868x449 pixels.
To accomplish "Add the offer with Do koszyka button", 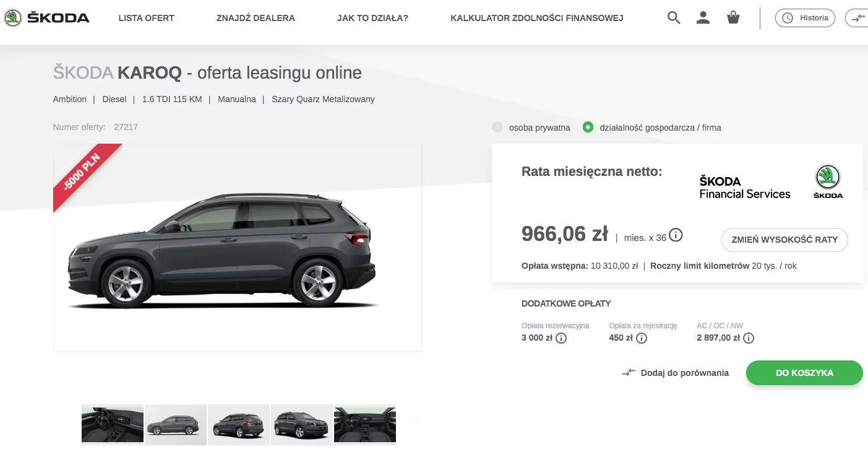I will pyautogui.click(x=804, y=373).
